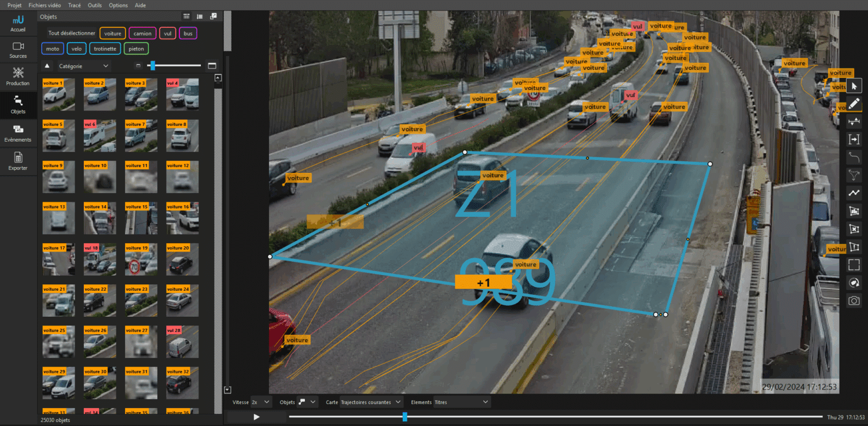Click the camera snapshot icon

click(x=854, y=301)
